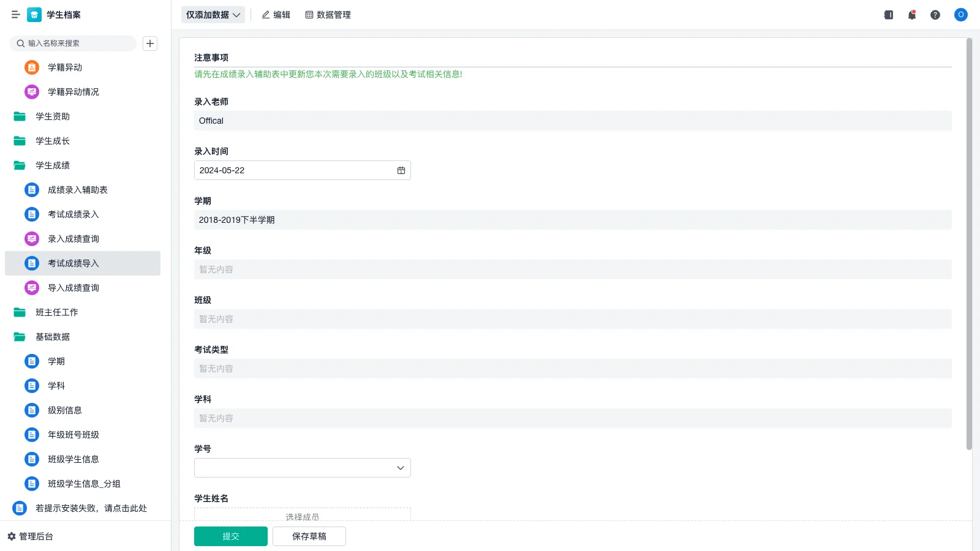Collapse the sidebar with hamburger icon
Image resolution: width=980 pixels, height=551 pixels.
pos(15,15)
